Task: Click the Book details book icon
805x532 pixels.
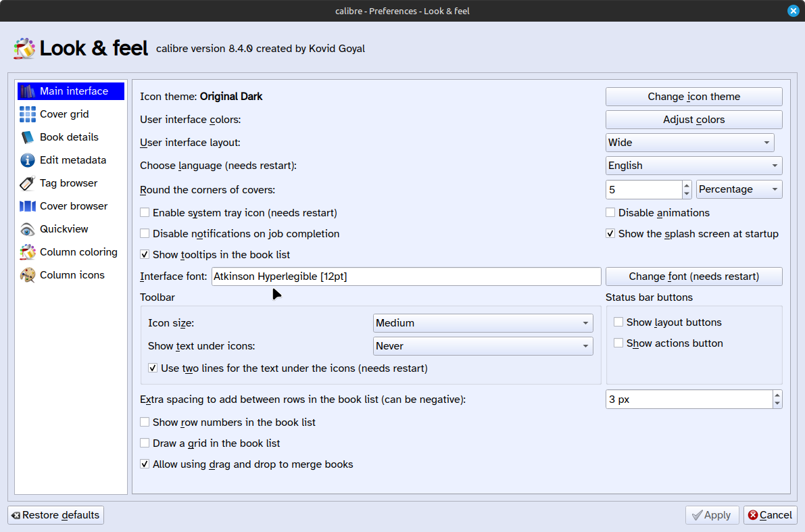Action: pyautogui.click(x=28, y=137)
